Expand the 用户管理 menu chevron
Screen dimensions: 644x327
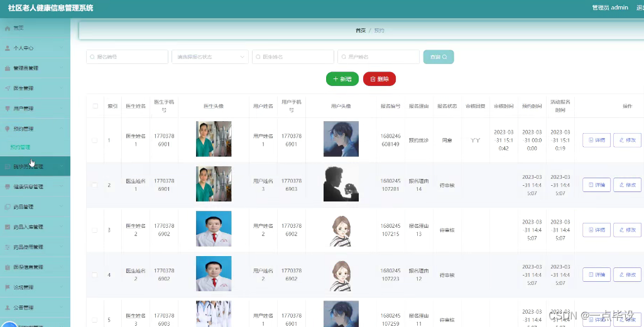point(61,109)
